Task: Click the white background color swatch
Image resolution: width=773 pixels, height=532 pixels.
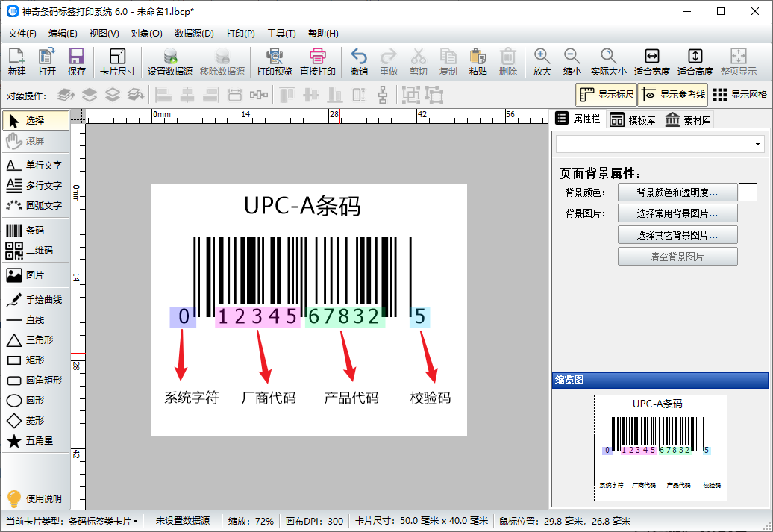Action: pyautogui.click(x=748, y=193)
